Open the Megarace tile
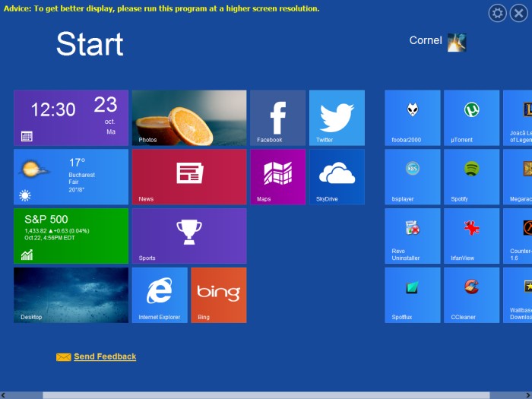Image resolution: width=532 pixels, height=399 pixels. pos(518,177)
